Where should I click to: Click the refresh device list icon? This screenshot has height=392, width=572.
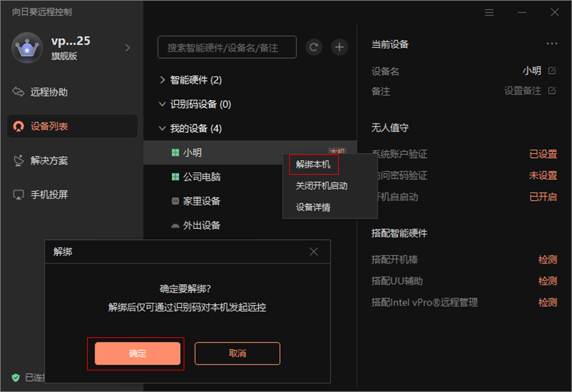pyautogui.click(x=313, y=47)
